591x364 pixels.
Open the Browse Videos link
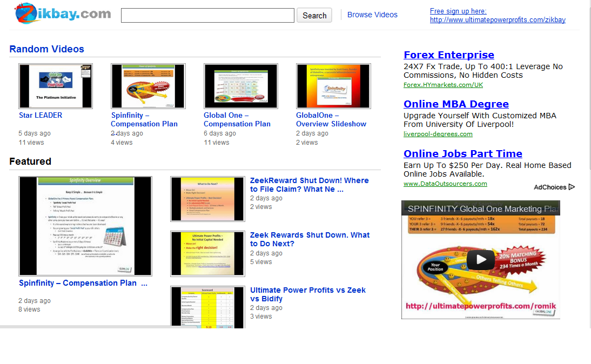372,15
